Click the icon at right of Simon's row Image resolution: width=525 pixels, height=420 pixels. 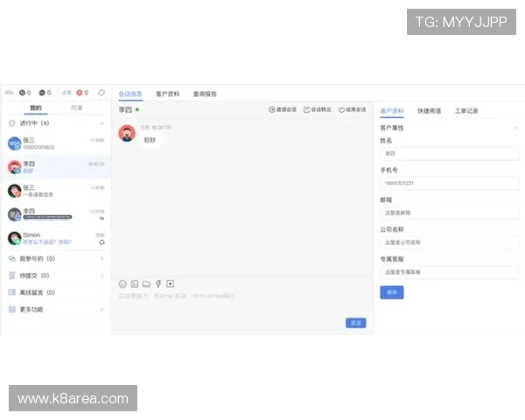(x=101, y=242)
